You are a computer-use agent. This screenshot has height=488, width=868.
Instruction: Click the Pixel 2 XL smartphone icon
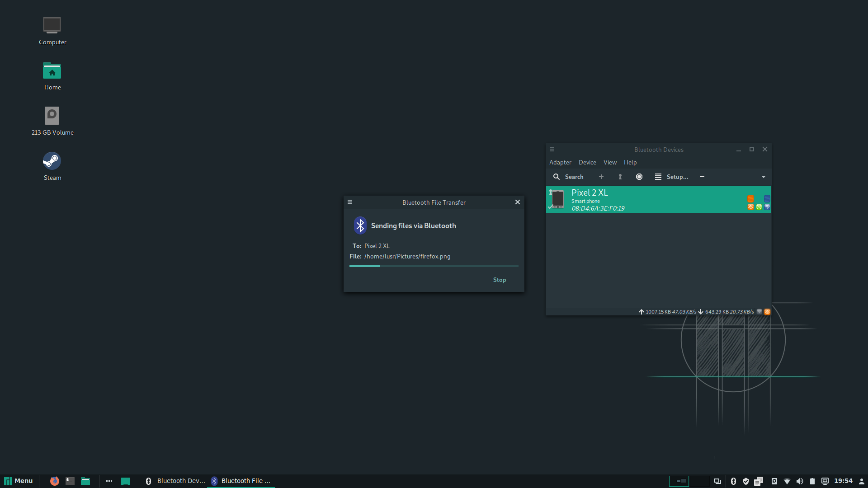(x=557, y=199)
